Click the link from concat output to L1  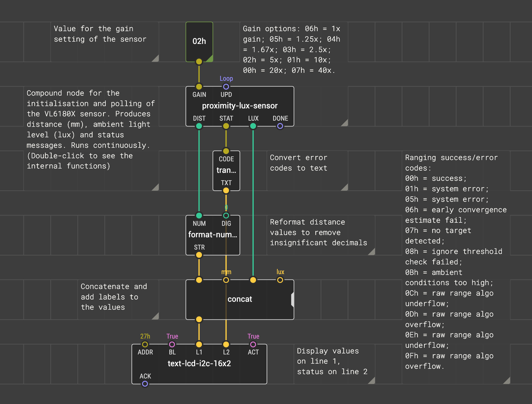(x=199, y=332)
